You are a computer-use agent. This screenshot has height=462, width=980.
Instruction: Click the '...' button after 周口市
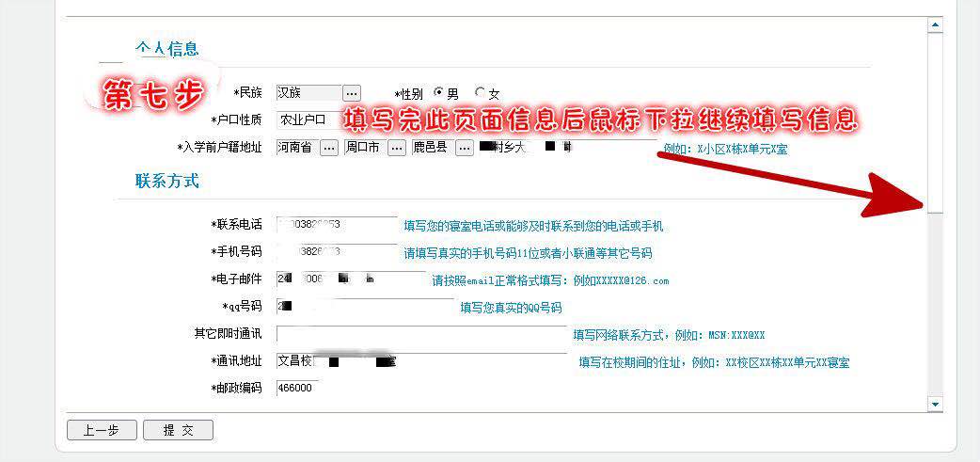coord(397,148)
